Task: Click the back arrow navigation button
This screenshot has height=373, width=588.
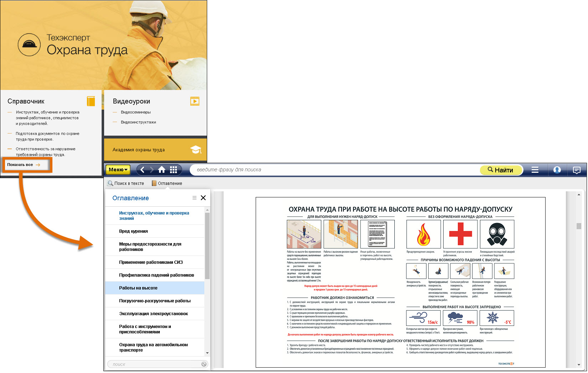Action: pyautogui.click(x=143, y=170)
